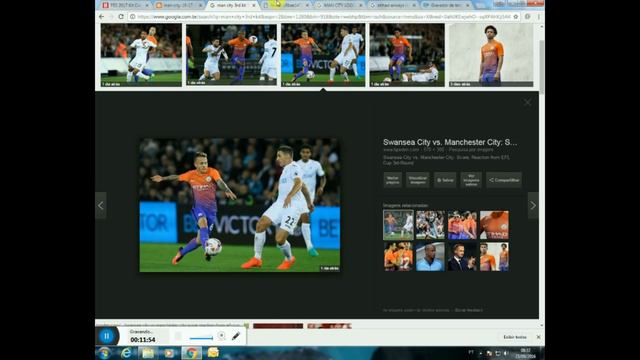The image size is (640, 360).
Task: Open the large Swansea vs Manchester City photo
Action: (240, 205)
